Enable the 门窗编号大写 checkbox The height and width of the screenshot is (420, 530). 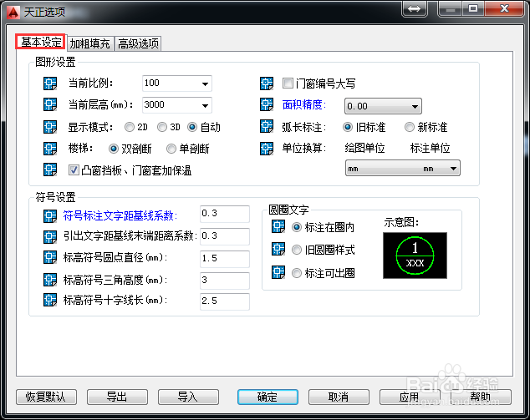pos(288,83)
